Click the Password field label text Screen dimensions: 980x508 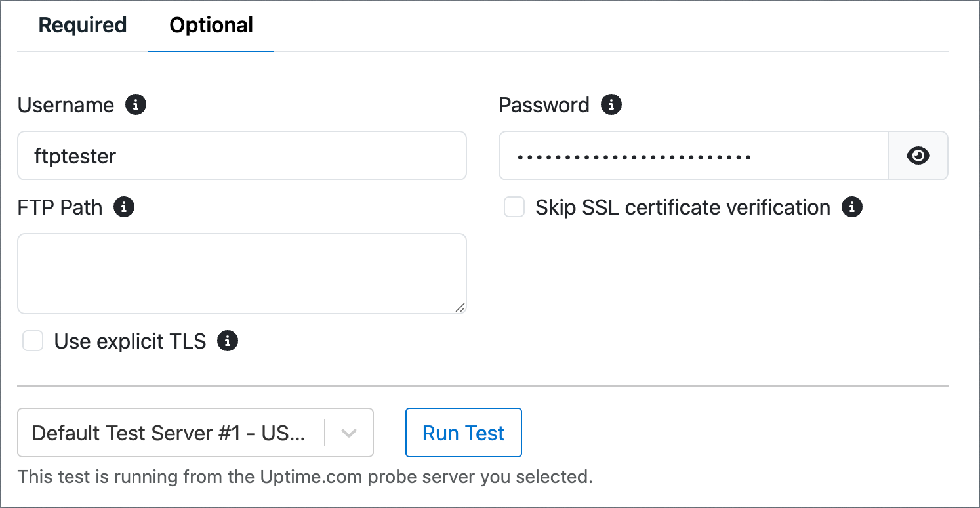coord(544,105)
